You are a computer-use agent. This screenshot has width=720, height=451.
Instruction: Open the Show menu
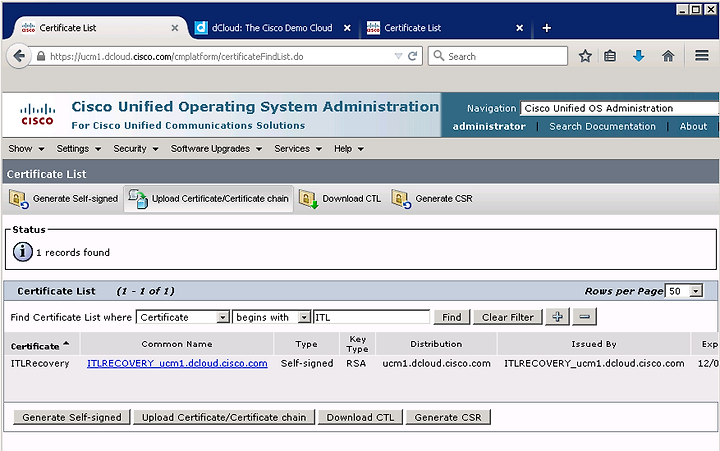coord(26,149)
